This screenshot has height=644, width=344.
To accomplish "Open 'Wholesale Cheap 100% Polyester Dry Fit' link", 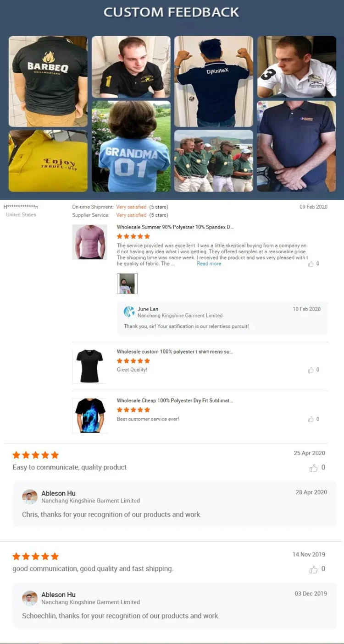I will [175, 401].
